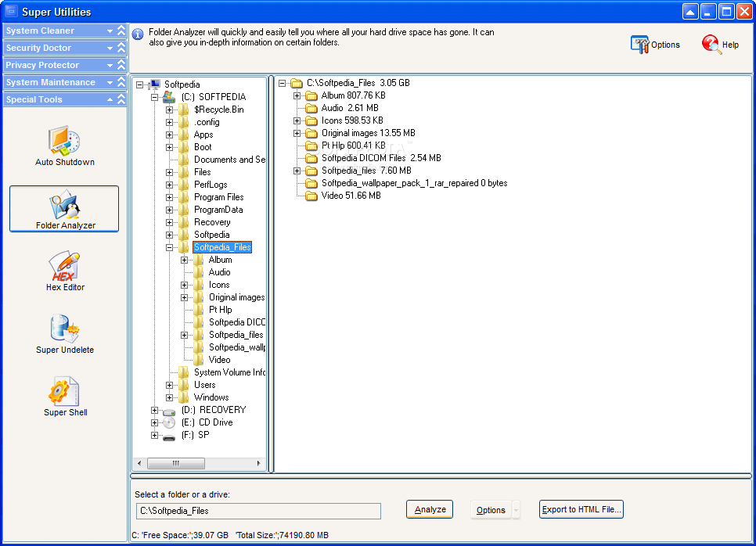Screen dimensions: 756x546
Task: Click the Softpedia DICOM Files folder icon in results
Action: (311, 158)
